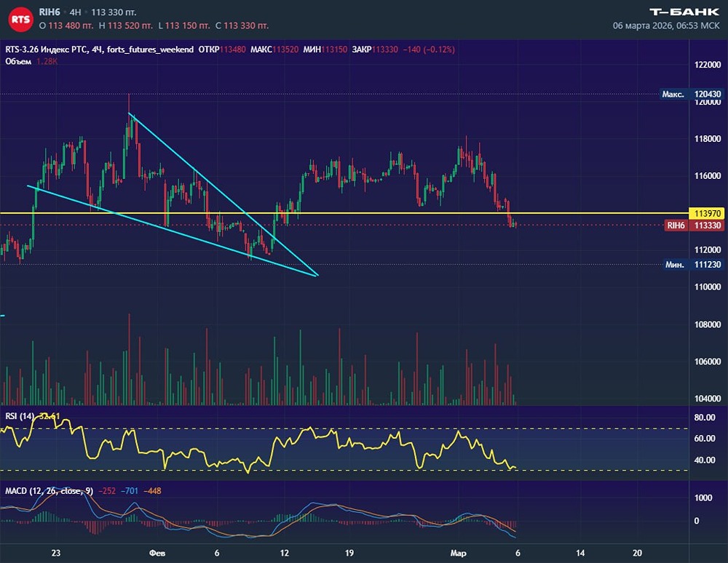
Task: Click the МАКС 113520 legend value
Action: (274, 49)
